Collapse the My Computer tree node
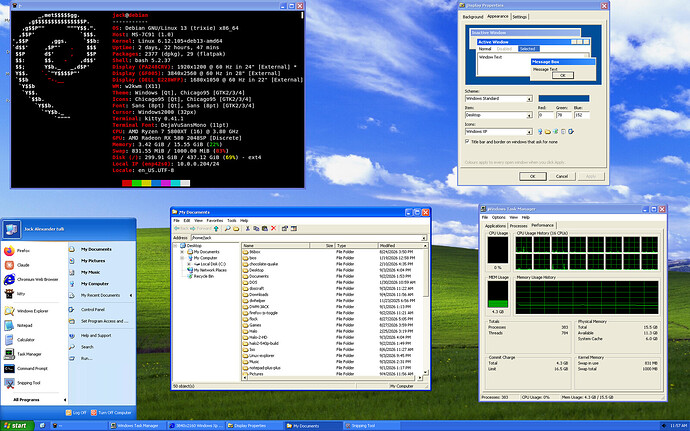 182,258
